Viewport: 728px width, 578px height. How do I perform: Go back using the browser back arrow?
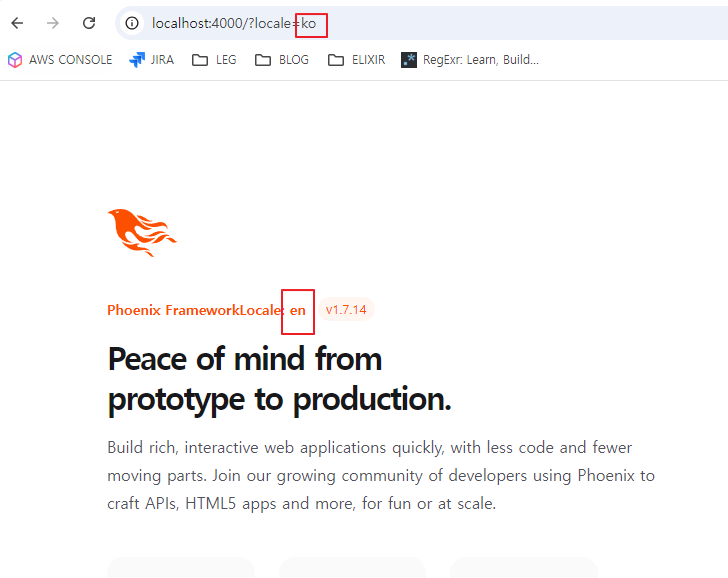(17, 23)
